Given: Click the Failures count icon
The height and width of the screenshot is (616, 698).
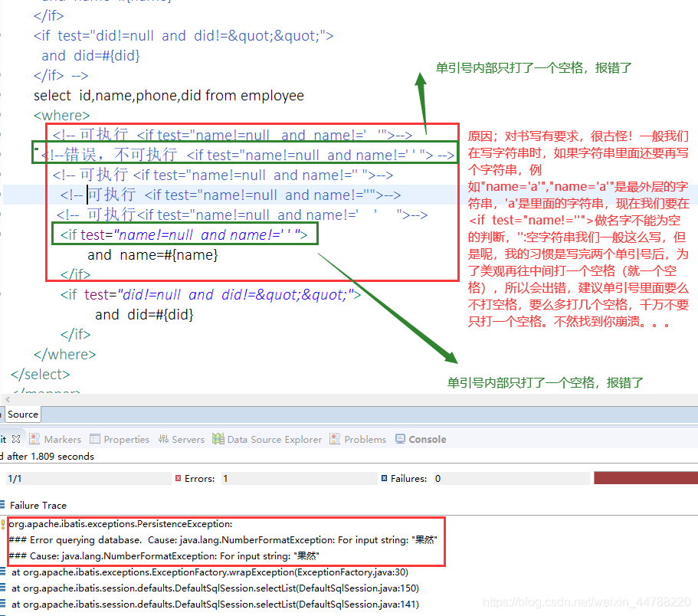Looking at the screenshot, I should coord(384,477).
